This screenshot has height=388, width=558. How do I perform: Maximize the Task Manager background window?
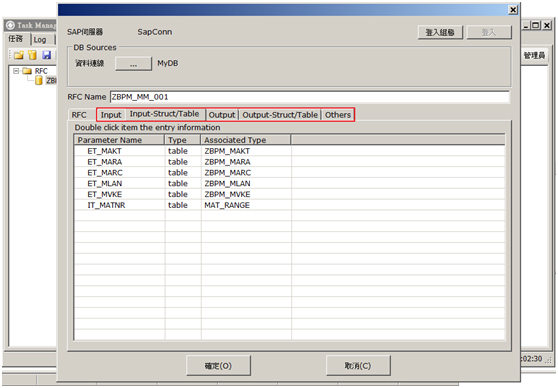[x=536, y=25]
